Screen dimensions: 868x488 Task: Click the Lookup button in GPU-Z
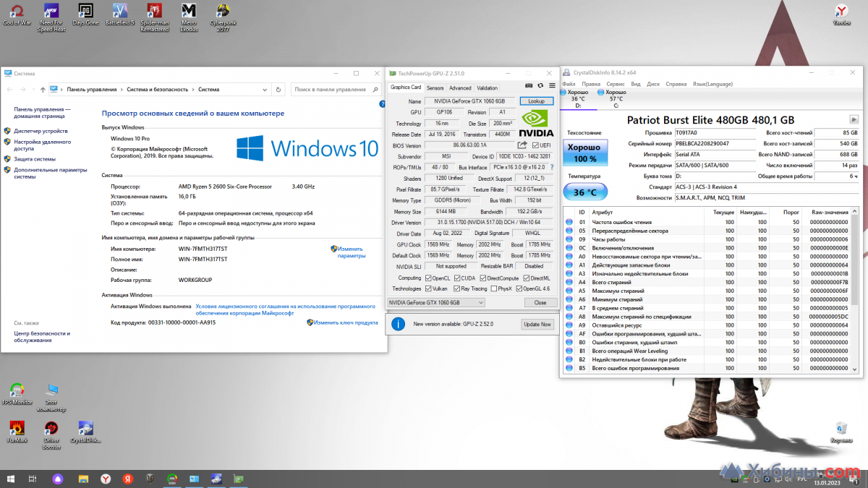coord(536,101)
